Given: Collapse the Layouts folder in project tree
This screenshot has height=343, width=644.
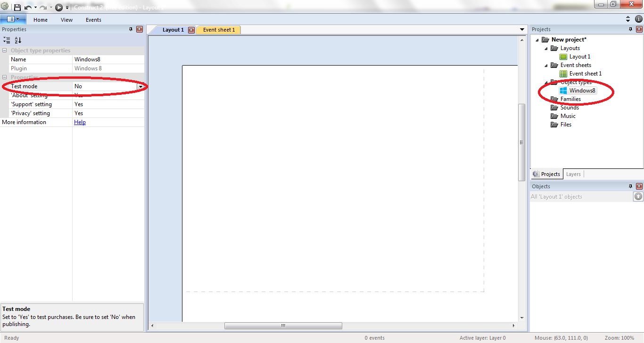Looking at the screenshot, I should pyautogui.click(x=546, y=48).
